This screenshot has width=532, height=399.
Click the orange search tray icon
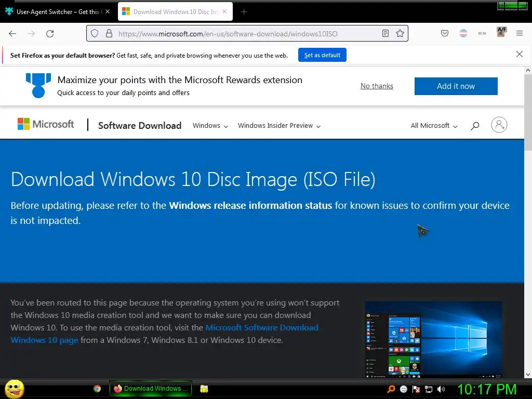tap(391, 389)
